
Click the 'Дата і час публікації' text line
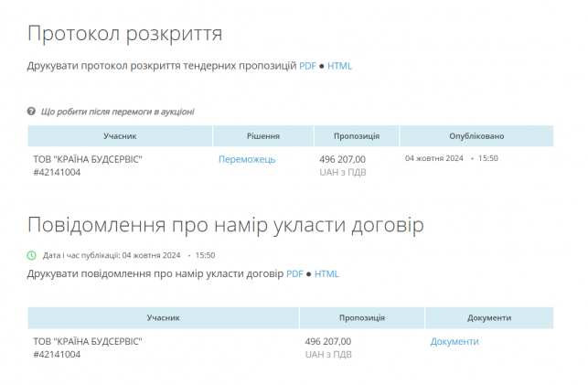click(x=128, y=255)
